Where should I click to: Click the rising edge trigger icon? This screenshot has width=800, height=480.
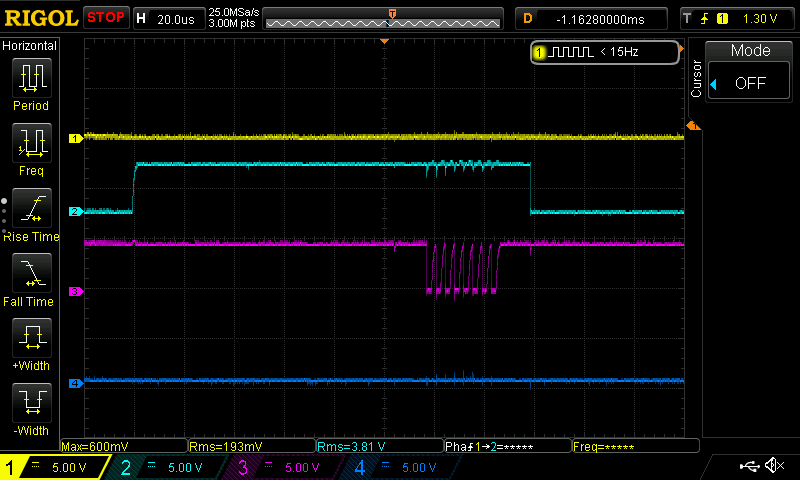[x=705, y=19]
